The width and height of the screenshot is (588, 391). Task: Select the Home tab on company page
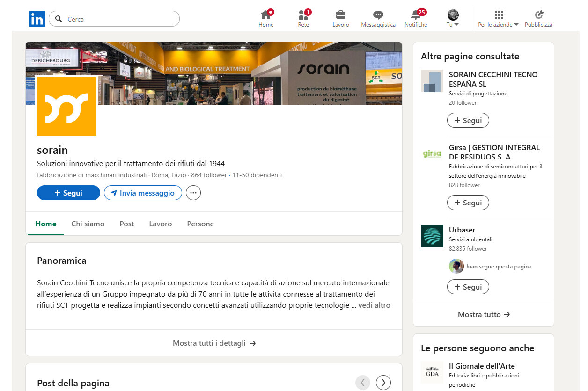(x=46, y=224)
